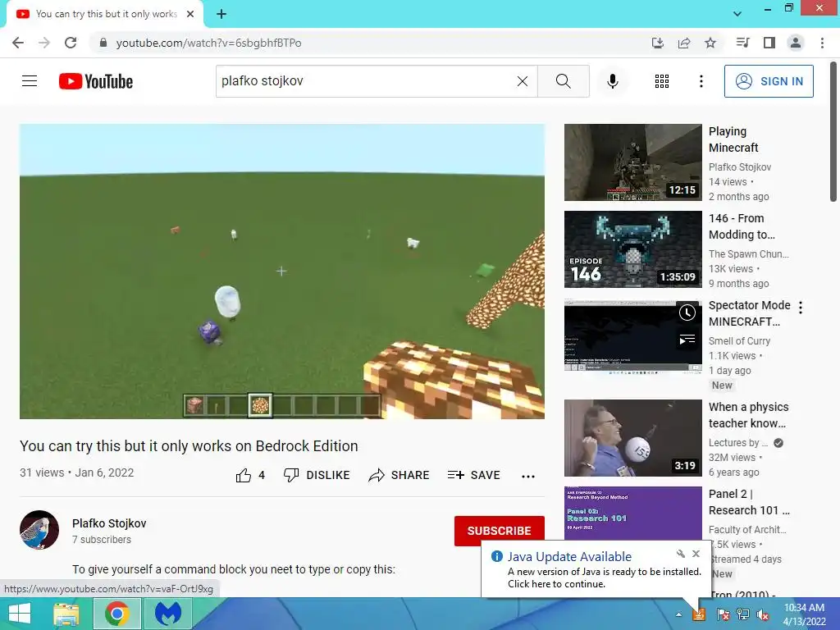Clear the search text with the X
Screen dimensions: 840x630
[523, 81]
